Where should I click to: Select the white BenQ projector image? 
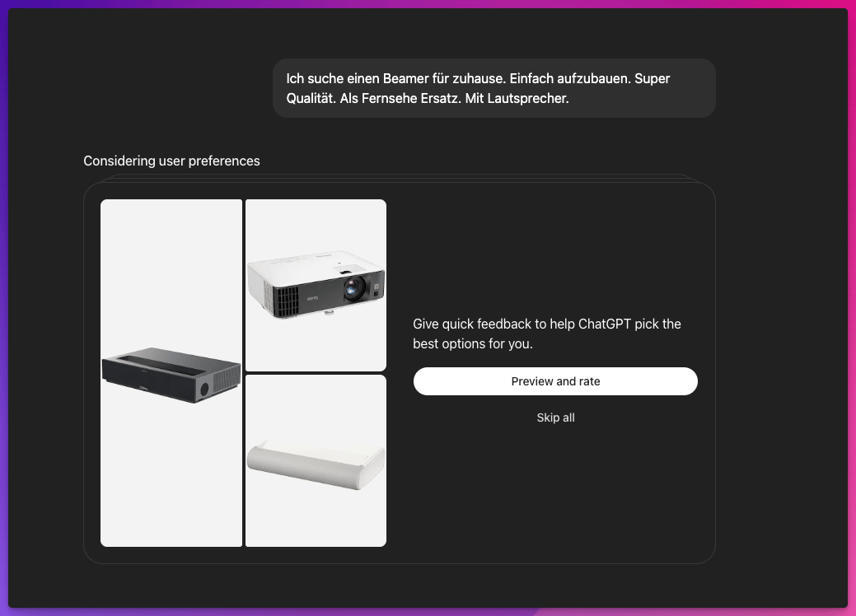(x=316, y=285)
